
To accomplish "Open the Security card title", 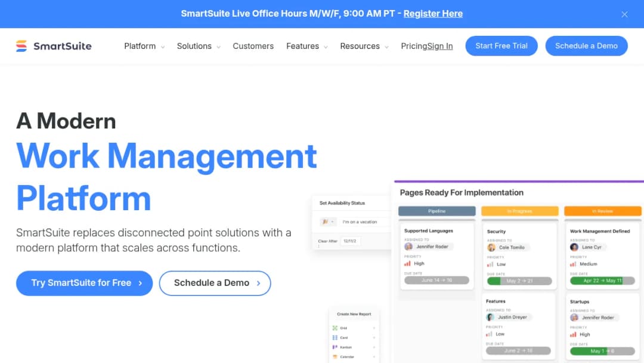I will coord(496,232).
